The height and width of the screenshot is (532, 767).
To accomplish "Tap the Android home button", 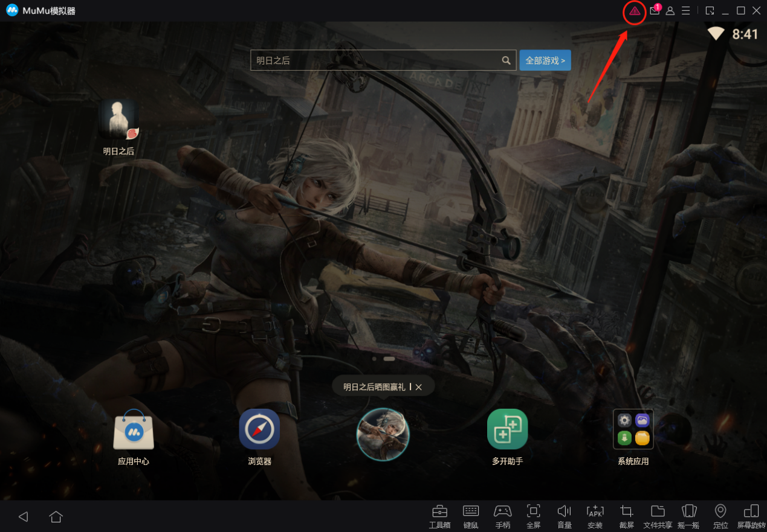I will 56,516.
